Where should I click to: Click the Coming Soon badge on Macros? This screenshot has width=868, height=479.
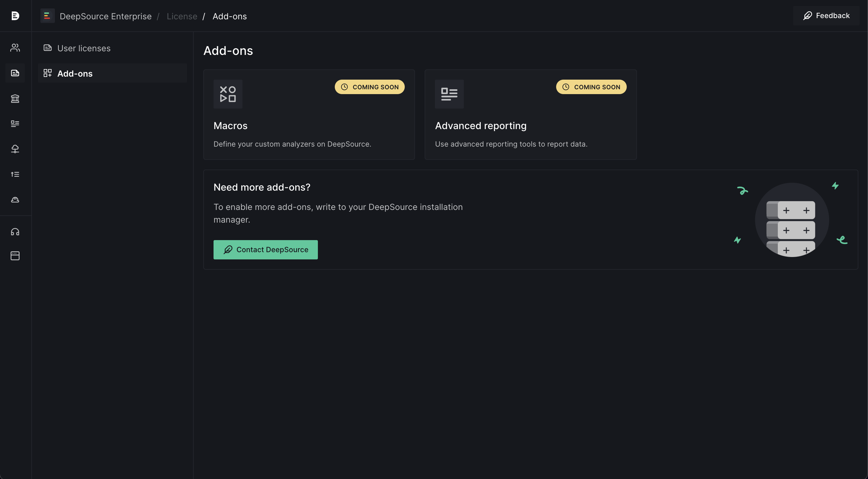click(x=370, y=87)
